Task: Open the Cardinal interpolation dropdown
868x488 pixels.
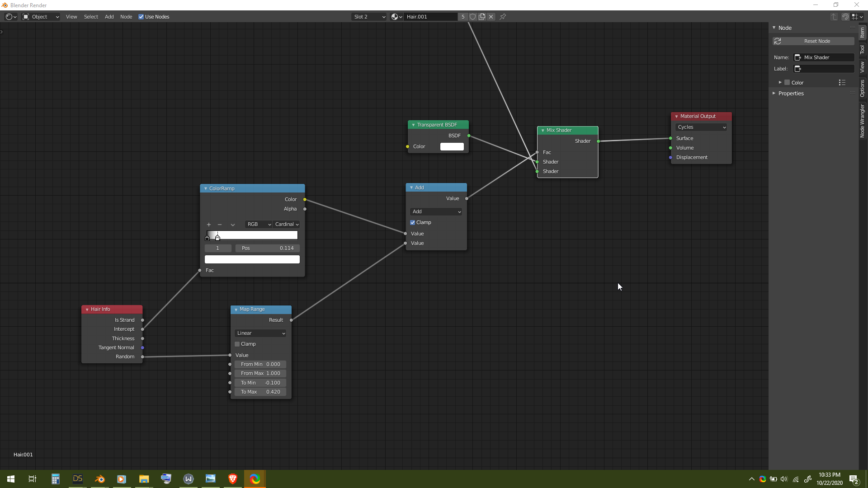Action: pyautogui.click(x=287, y=224)
